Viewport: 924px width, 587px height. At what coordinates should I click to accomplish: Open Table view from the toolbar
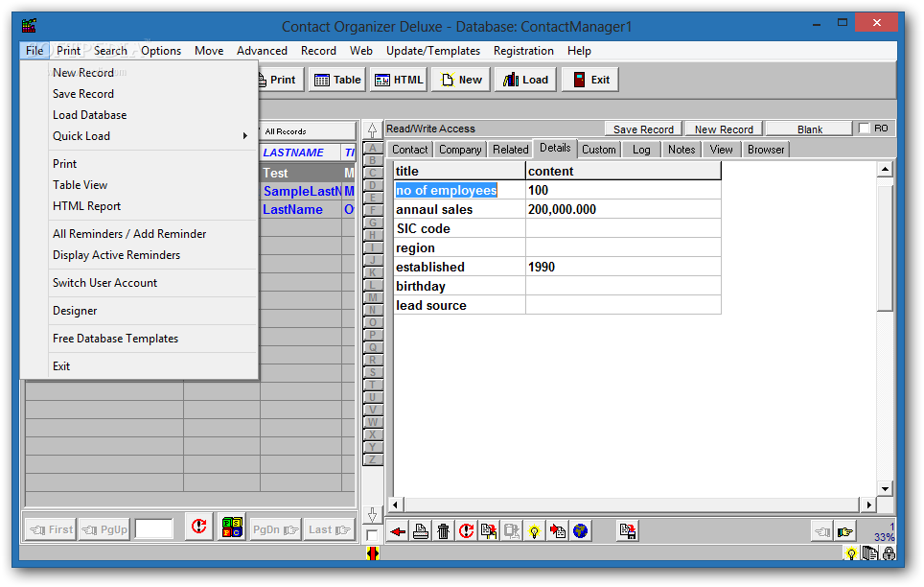[337, 80]
